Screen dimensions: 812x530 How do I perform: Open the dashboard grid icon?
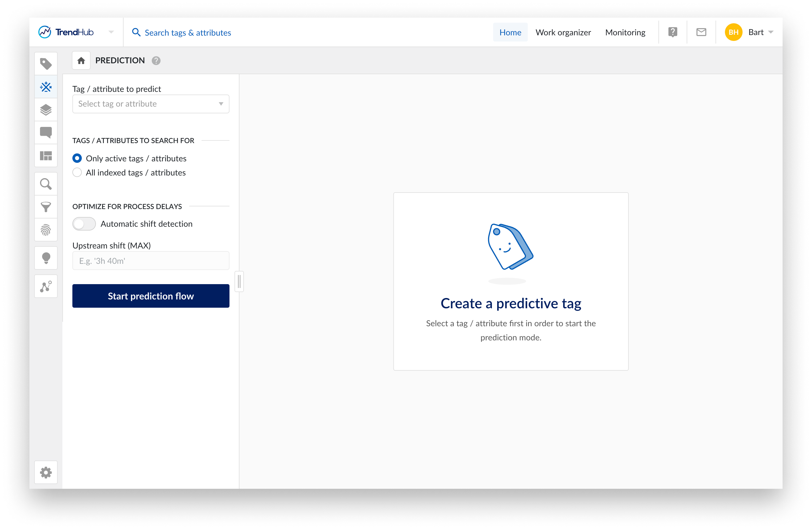tap(46, 156)
